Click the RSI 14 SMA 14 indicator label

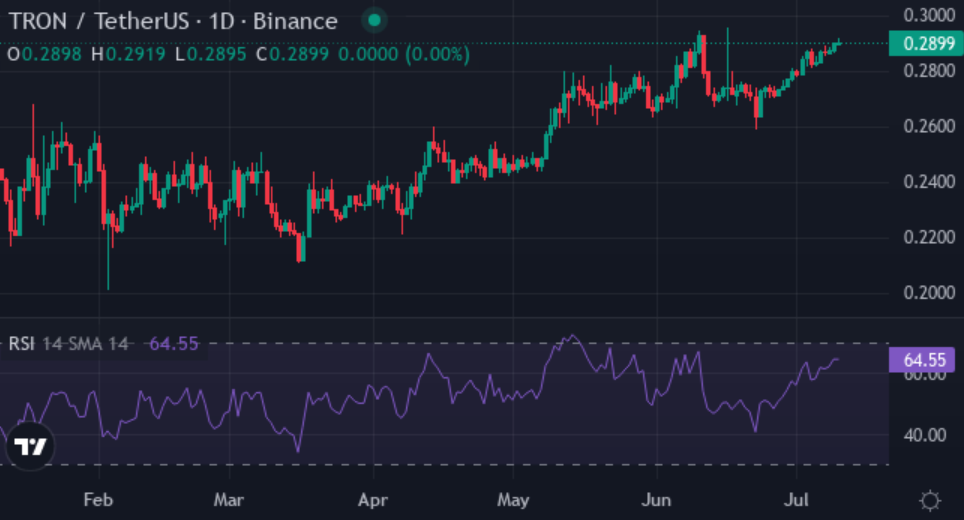[x=68, y=344]
